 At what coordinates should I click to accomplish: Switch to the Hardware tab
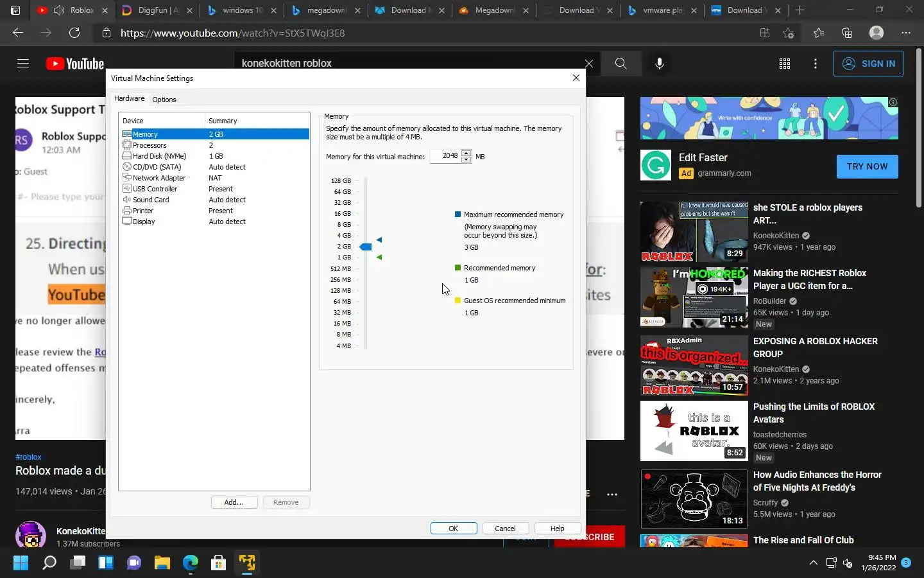point(129,98)
